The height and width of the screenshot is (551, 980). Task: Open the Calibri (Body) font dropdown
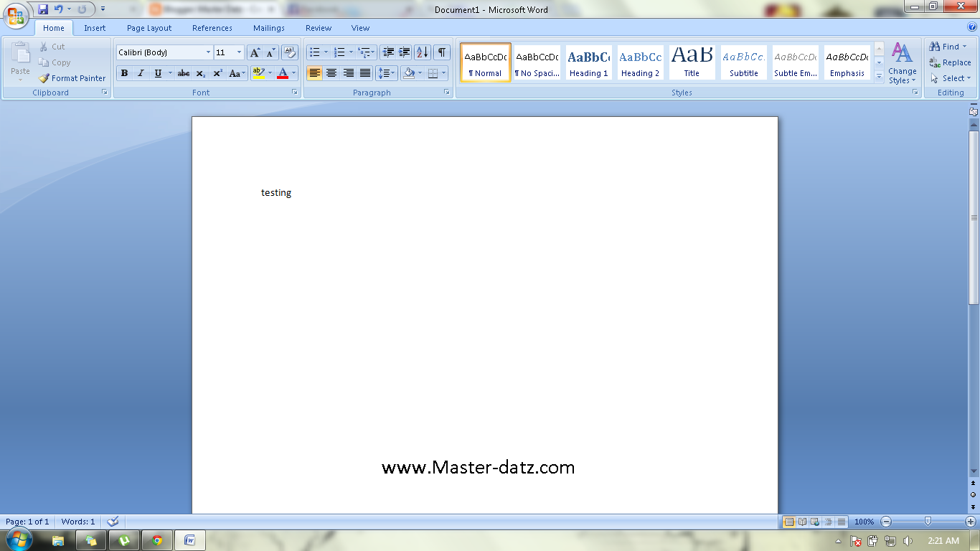[x=209, y=52]
